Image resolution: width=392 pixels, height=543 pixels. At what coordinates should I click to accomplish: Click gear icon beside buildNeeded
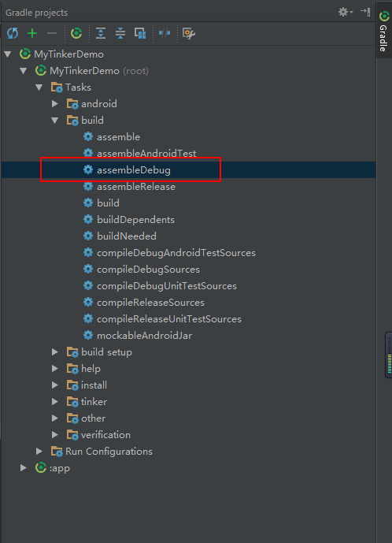pos(88,236)
